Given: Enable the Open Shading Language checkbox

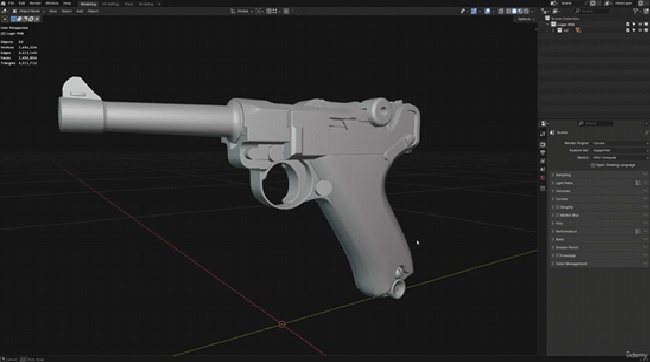Looking at the screenshot, I should point(593,165).
